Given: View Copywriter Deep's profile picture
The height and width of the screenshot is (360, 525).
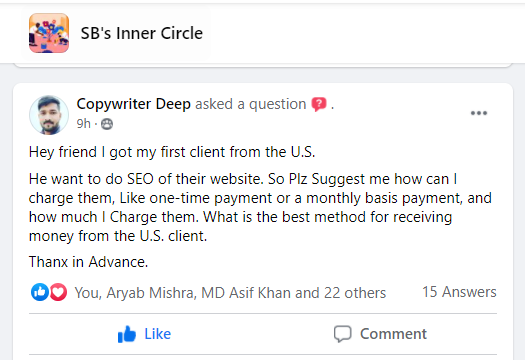Looking at the screenshot, I should click(x=49, y=115).
